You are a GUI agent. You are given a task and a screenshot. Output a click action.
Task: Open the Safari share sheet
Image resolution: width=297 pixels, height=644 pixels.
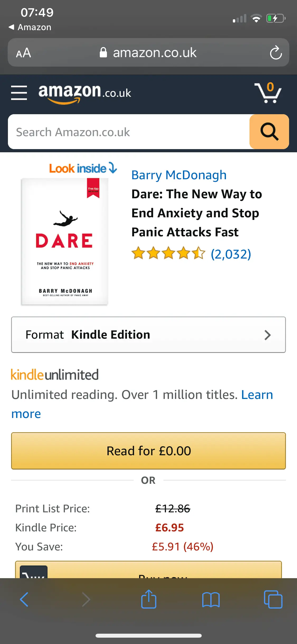pyautogui.click(x=149, y=599)
